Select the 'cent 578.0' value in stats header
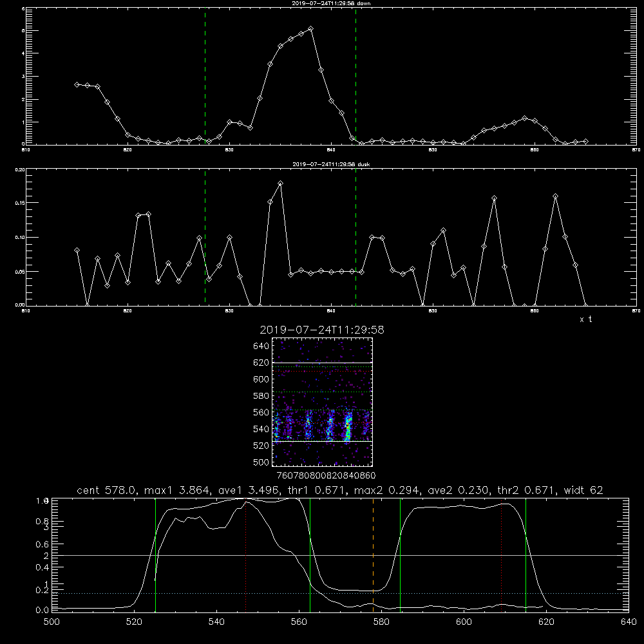644x644 pixels. tap(106, 490)
